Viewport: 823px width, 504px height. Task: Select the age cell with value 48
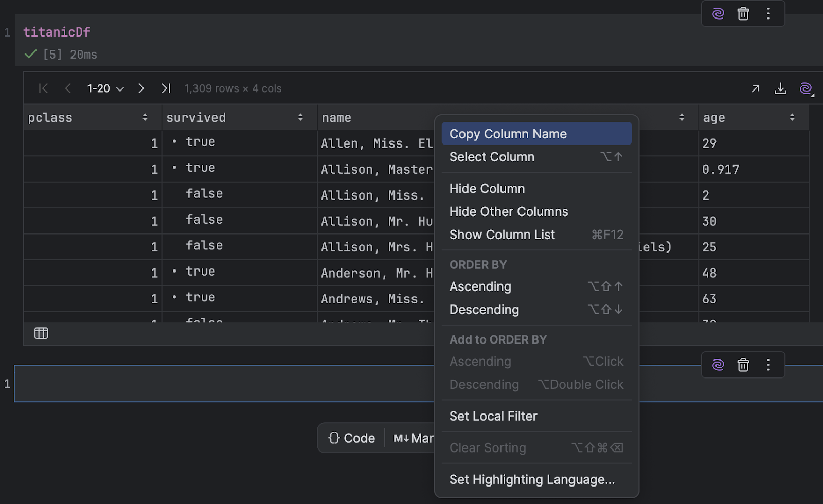tap(754, 273)
